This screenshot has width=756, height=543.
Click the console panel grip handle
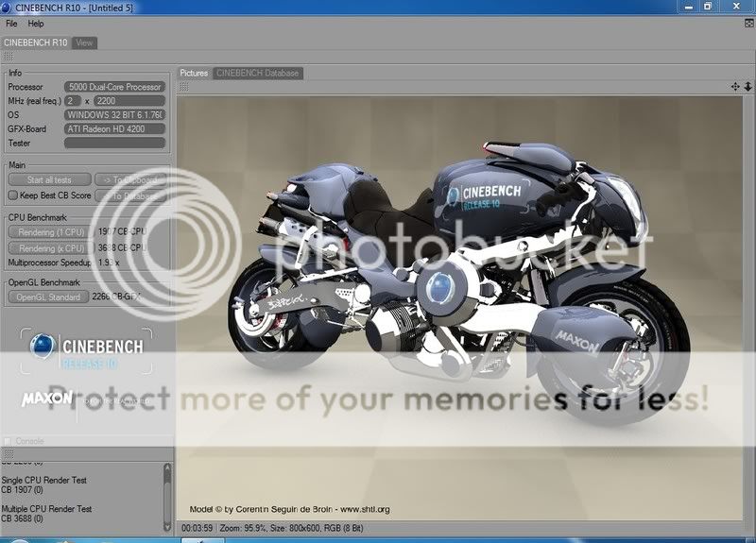9,455
